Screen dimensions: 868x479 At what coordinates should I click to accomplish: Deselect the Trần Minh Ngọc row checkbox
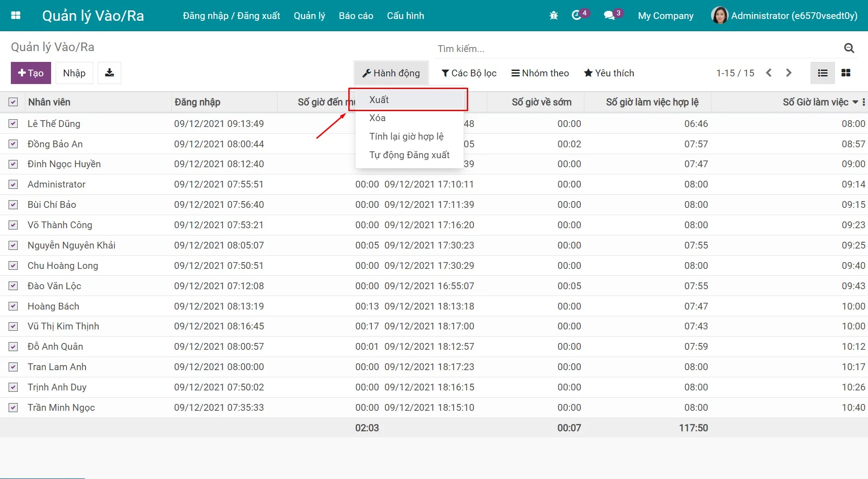click(13, 408)
